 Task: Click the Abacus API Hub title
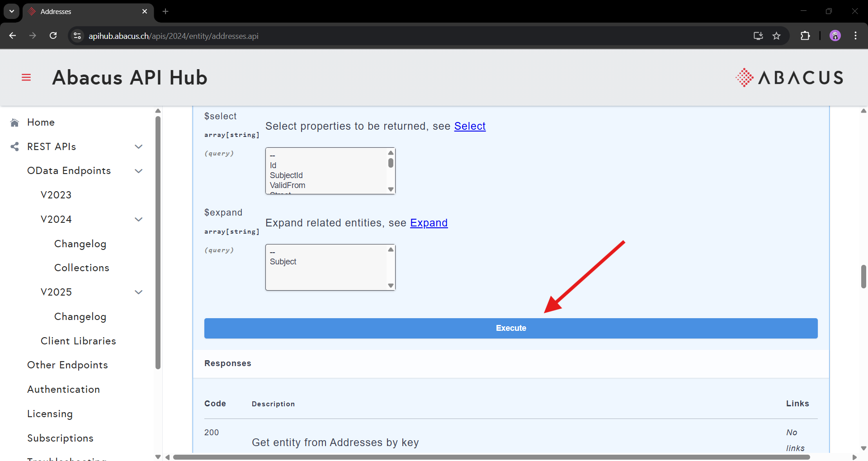[130, 77]
